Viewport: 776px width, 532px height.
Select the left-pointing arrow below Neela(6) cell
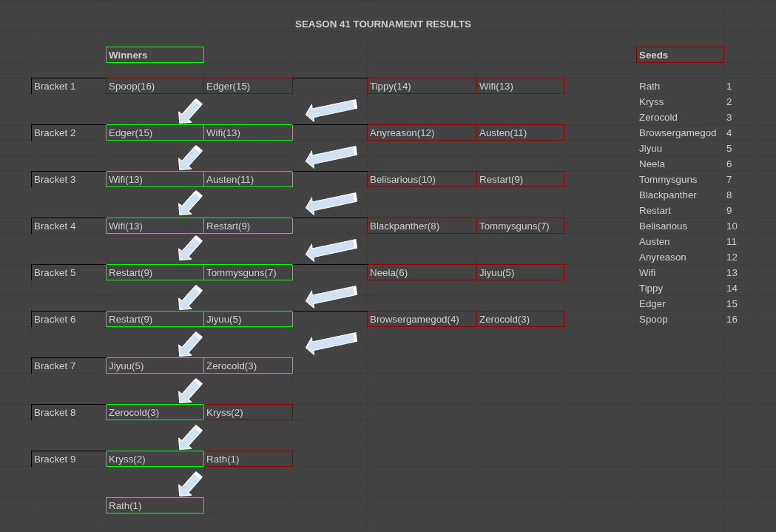tap(331, 296)
